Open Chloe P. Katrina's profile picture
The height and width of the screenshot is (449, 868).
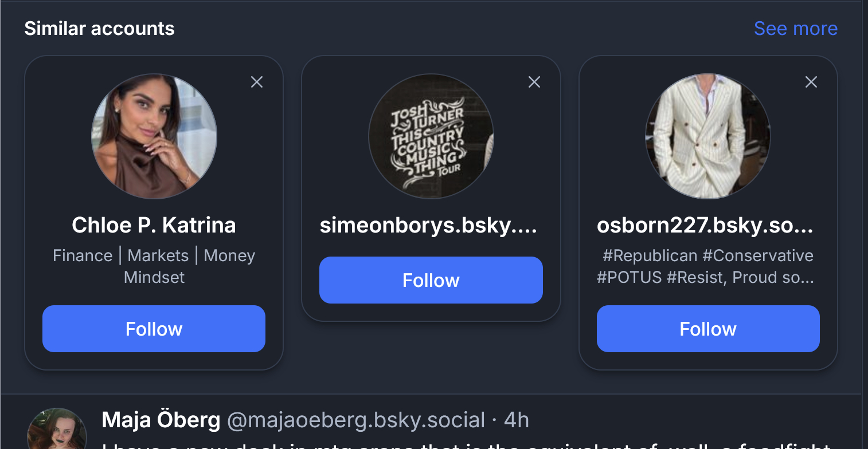click(154, 136)
